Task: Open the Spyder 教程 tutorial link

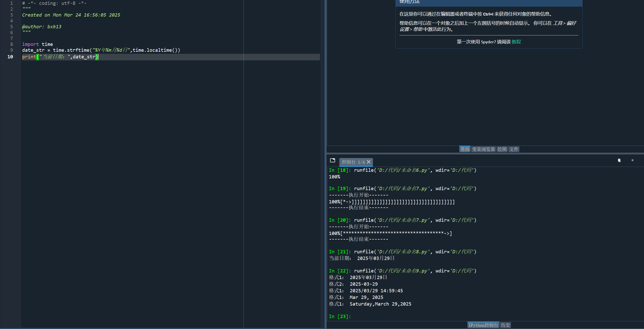Action: pyautogui.click(x=516, y=42)
